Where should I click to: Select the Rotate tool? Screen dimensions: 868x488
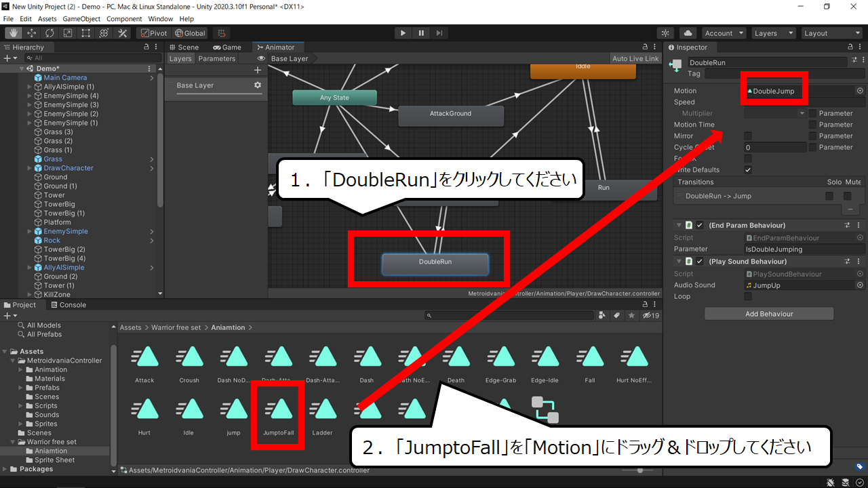pyautogui.click(x=50, y=33)
